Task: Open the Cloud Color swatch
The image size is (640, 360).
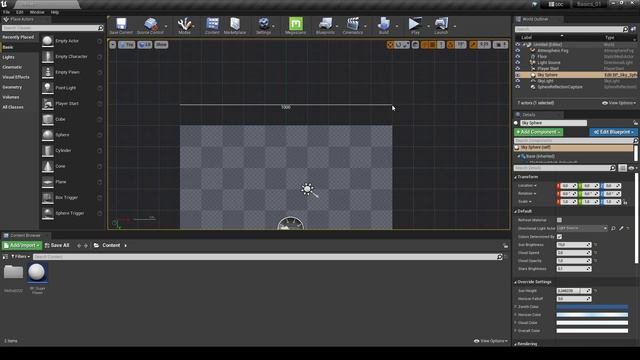Action: [592, 323]
